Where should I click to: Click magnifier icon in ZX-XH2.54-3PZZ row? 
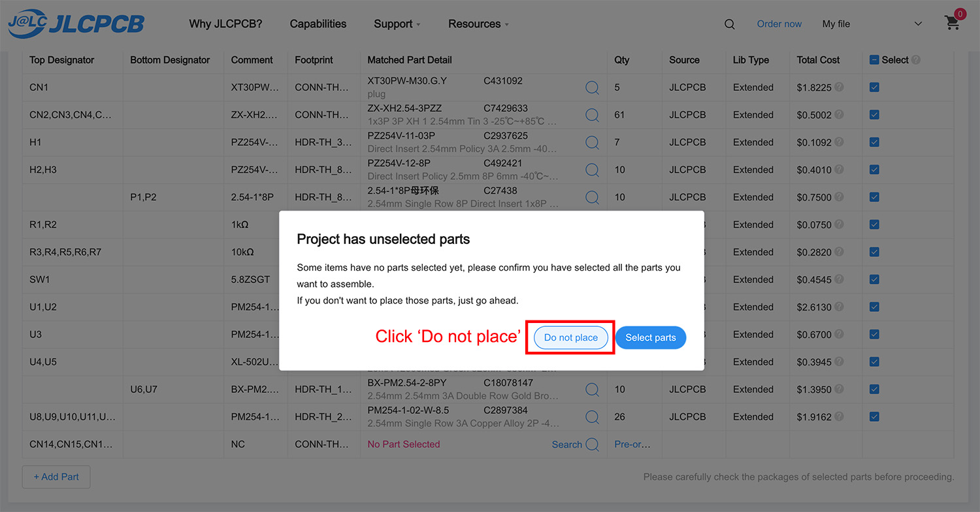tap(592, 114)
